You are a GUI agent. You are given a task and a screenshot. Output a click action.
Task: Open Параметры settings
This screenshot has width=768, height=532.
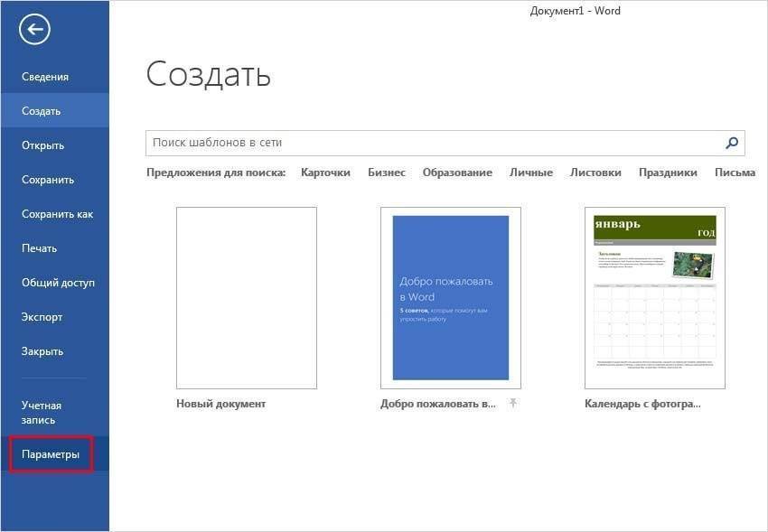(x=51, y=454)
